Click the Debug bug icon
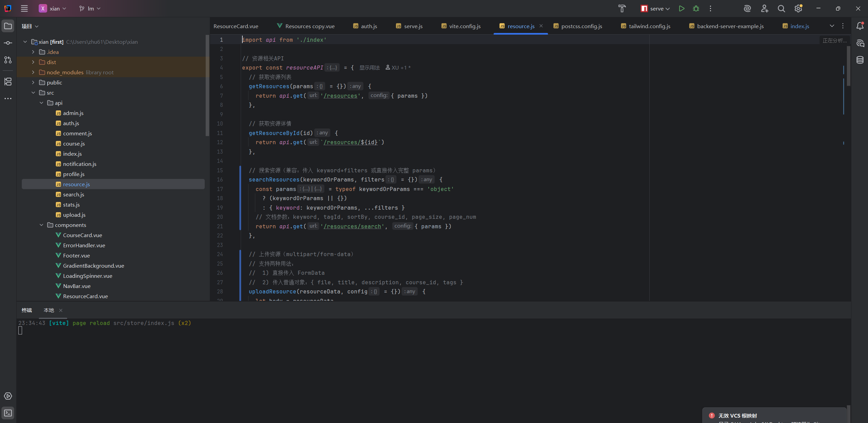Viewport: 868px width, 423px height. click(696, 8)
